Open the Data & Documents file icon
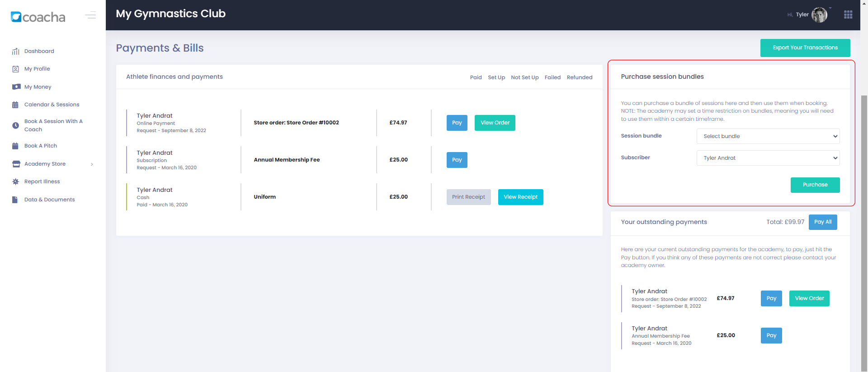This screenshot has width=868, height=372. (x=15, y=200)
